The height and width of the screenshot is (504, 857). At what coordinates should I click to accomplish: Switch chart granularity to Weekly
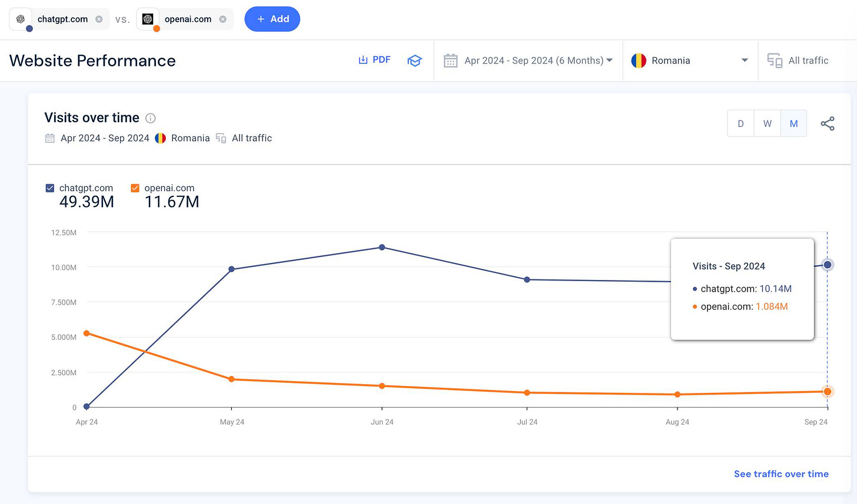click(768, 124)
